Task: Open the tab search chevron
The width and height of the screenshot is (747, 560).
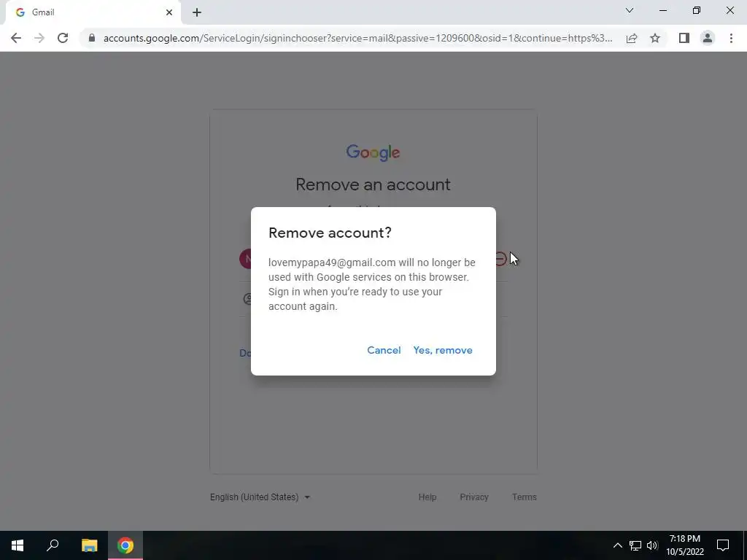Action: [x=630, y=10]
